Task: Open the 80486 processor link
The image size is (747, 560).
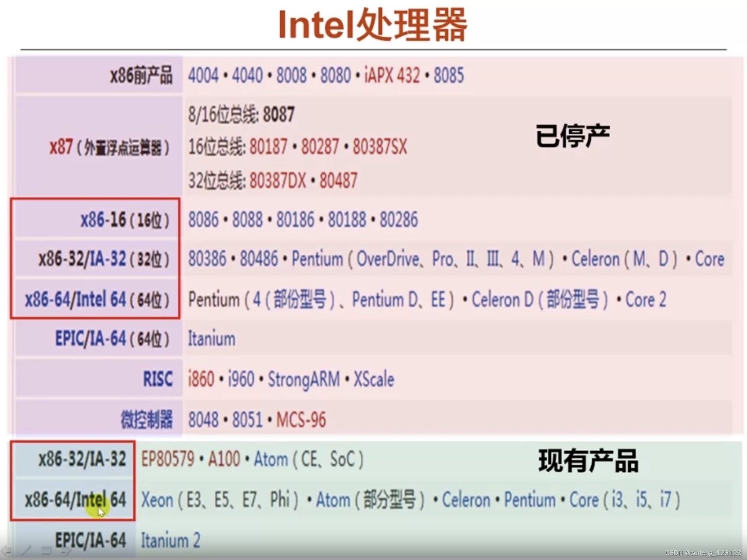Action: pyautogui.click(x=259, y=259)
